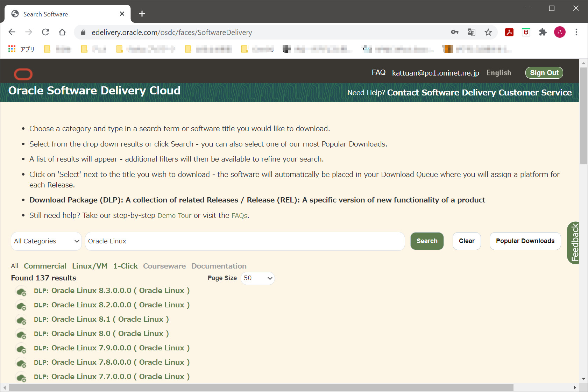Select DLP: Oracle Linux 8.0

[101, 334]
